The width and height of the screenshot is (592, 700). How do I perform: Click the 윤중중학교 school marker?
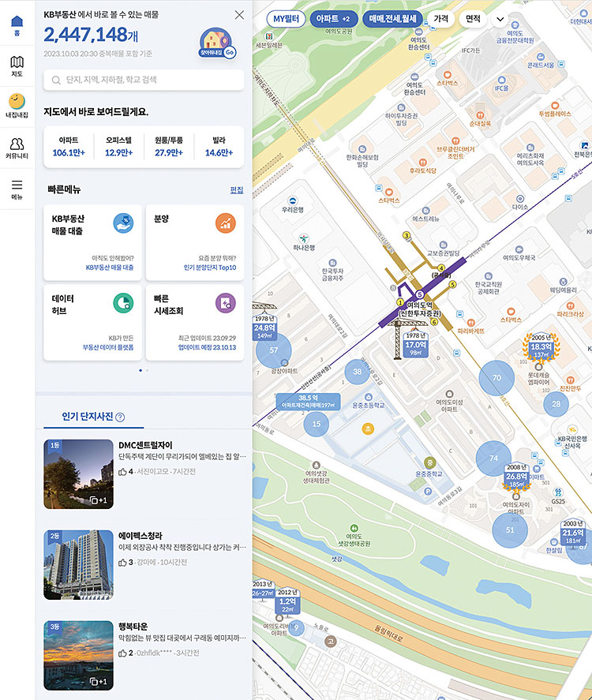coord(429,462)
